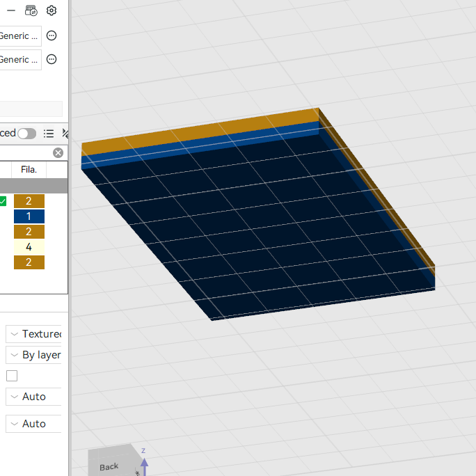Open the first Auto dropdown
Image resolution: width=476 pixels, height=476 pixels.
pyautogui.click(x=33, y=397)
